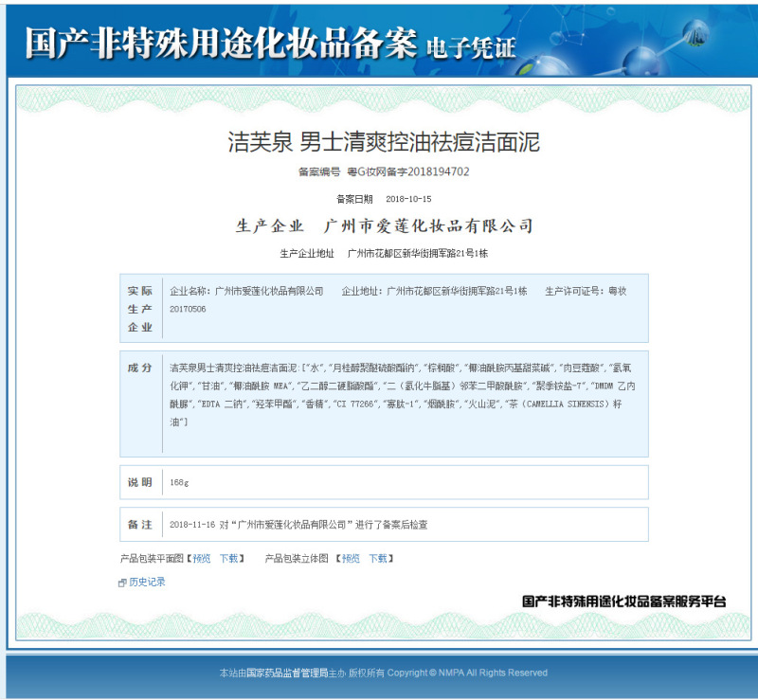Screen dimensions: 758x700
Task: Click the 国产非特殊用途化妆品备案 banner title
Action: [221, 43]
